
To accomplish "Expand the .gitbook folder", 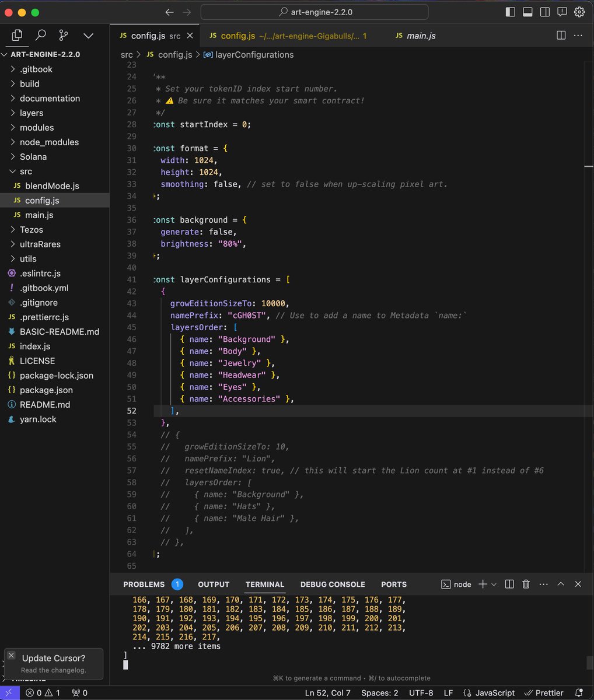I will click(x=55, y=69).
